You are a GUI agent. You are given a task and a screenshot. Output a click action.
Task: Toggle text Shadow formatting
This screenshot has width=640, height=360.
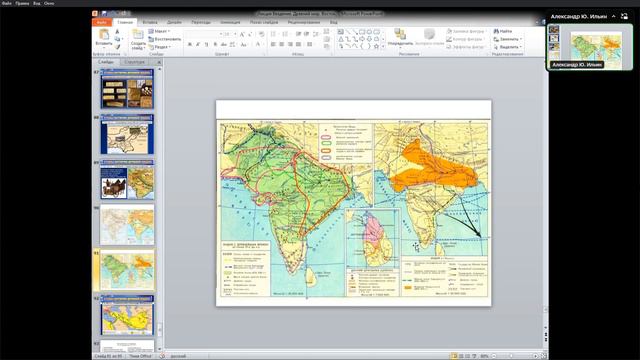215,44
